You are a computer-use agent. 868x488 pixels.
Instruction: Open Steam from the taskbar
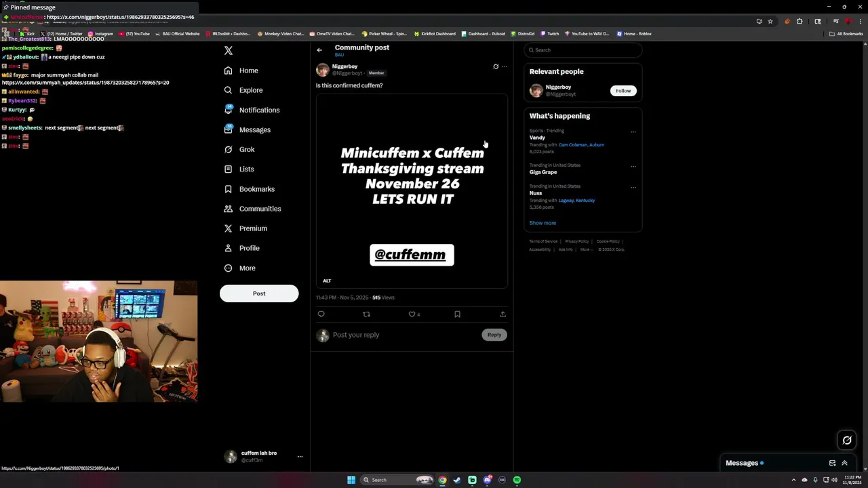point(457,480)
